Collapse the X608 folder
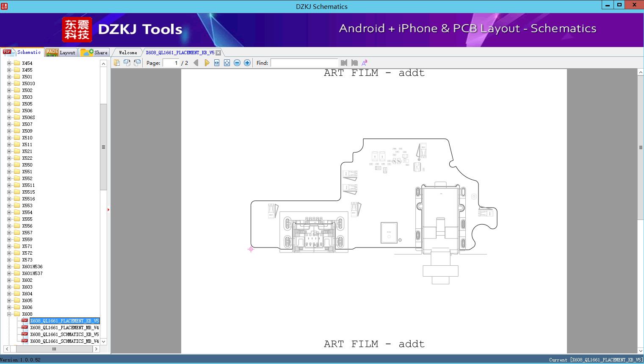The image size is (644, 364). pos(9,314)
